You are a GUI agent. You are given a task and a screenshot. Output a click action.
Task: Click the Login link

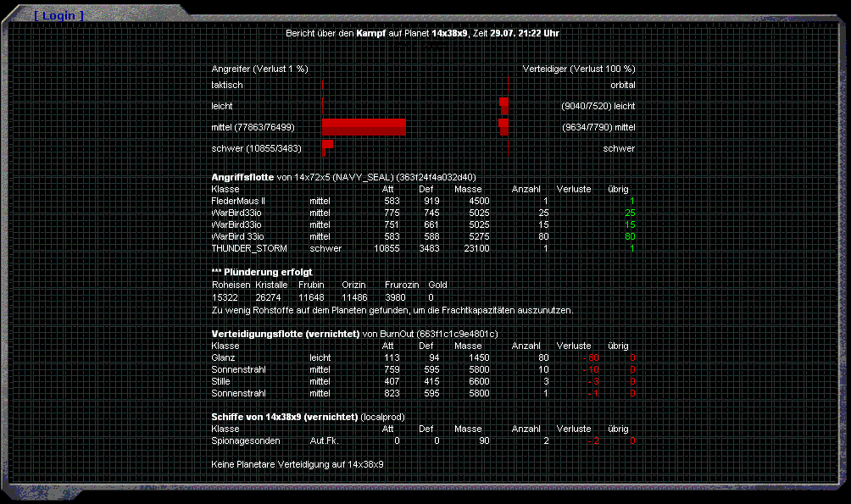(x=58, y=15)
